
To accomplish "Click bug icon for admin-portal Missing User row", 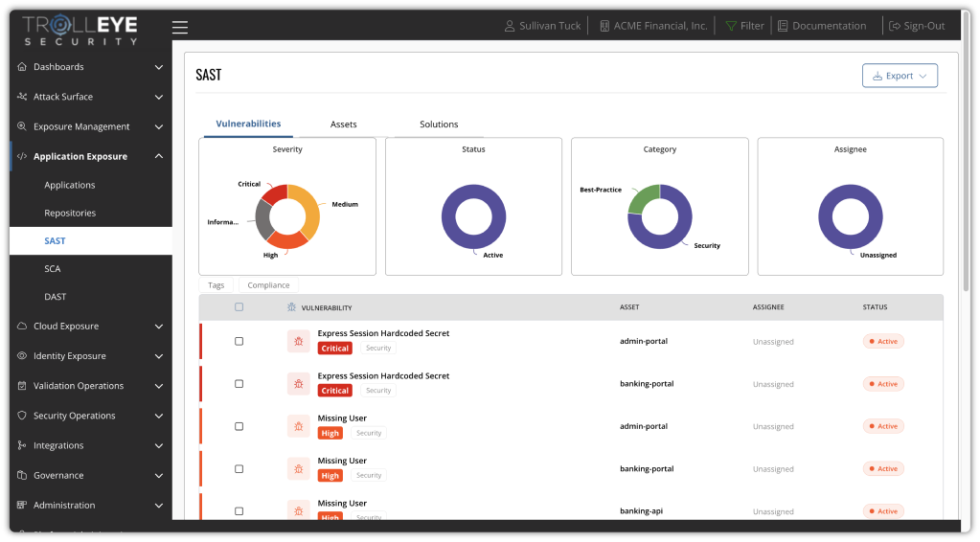I will tap(299, 426).
